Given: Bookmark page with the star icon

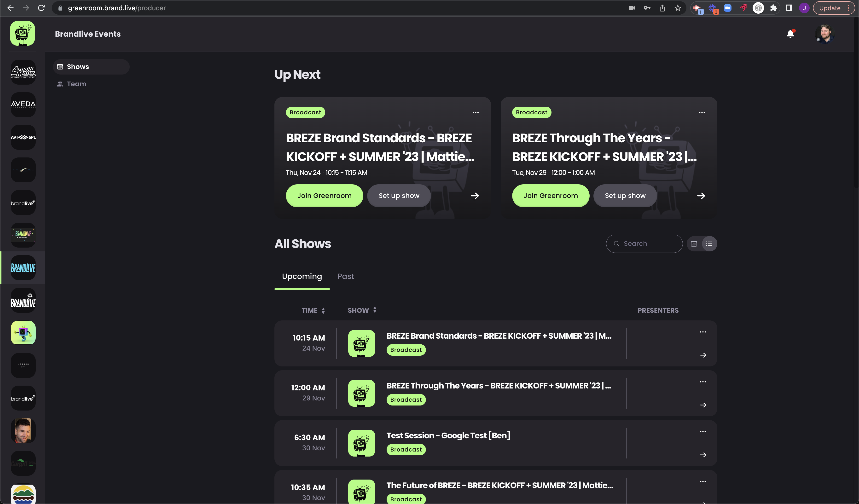Looking at the screenshot, I should coord(678,8).
